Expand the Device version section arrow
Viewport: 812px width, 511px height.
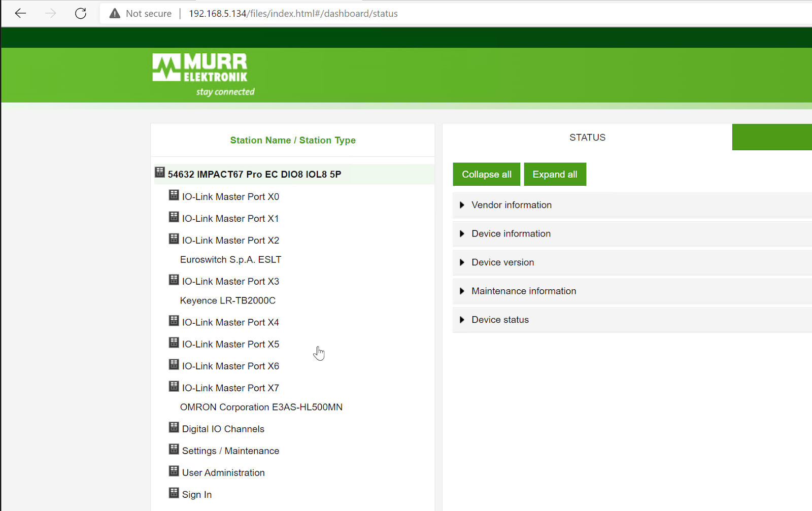(x=462, y=262)
